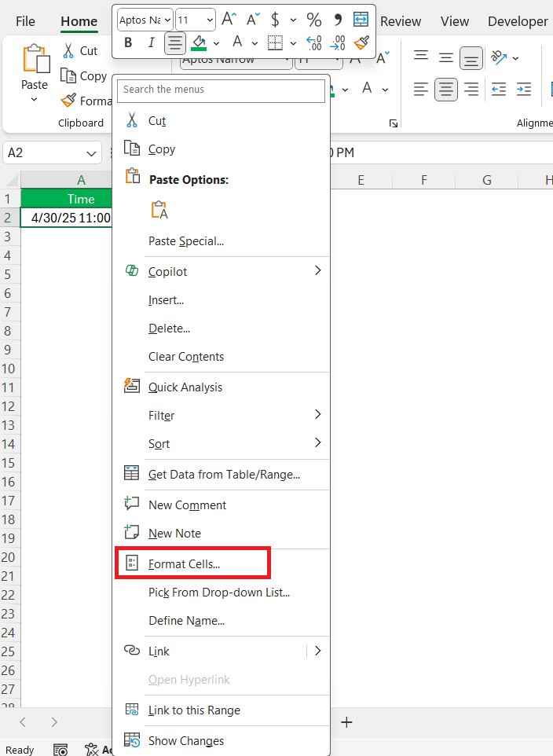Click the Keep Text Only paste option icon
The width and height of the screenshot is (553, 756).
click(159, 210)
